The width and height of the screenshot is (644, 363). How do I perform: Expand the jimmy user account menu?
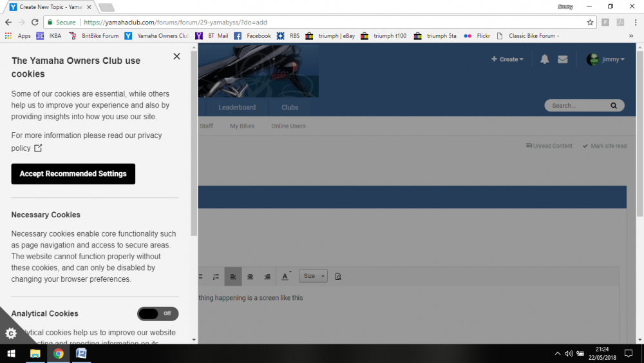605,59
